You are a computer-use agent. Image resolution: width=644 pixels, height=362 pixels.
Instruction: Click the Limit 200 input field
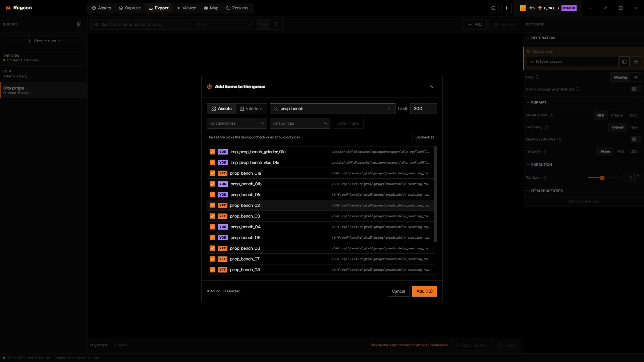tap(423, 109)
